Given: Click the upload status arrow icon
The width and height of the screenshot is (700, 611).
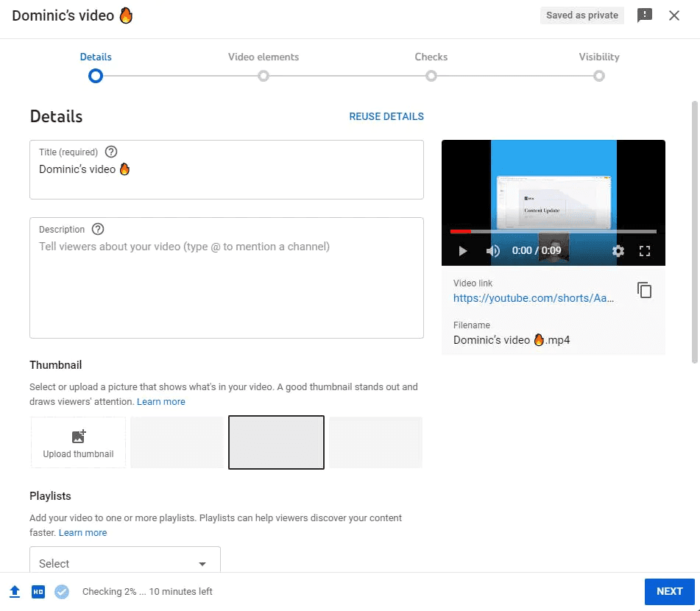Looking at the screenshot, I should (x=15, y=591).
